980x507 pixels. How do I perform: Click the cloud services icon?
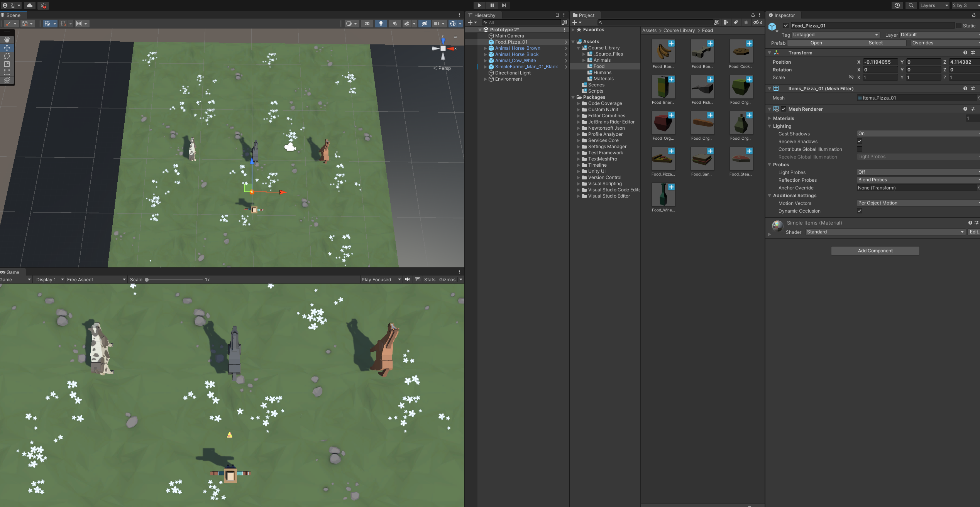(x=30, y=5)
